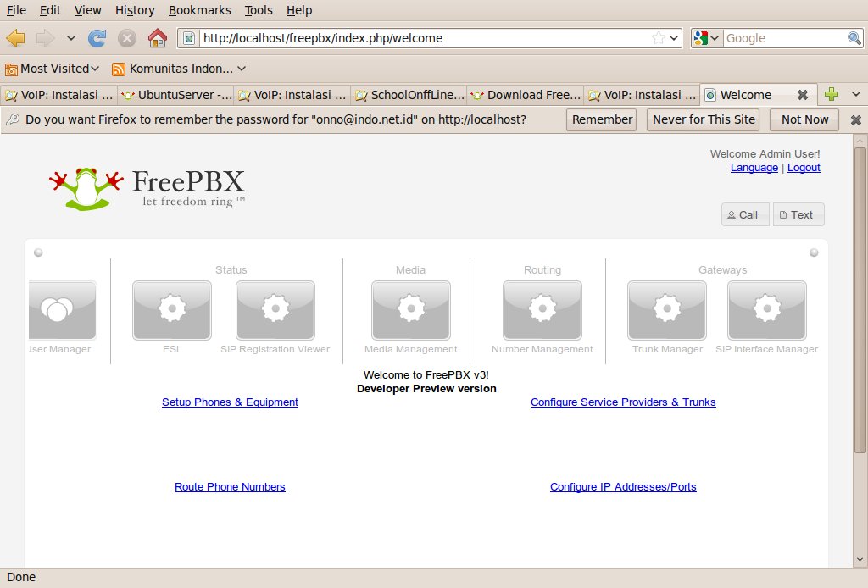Go back with the browser Back arrow
Screen dimensions: 868x588
[16, 38]
